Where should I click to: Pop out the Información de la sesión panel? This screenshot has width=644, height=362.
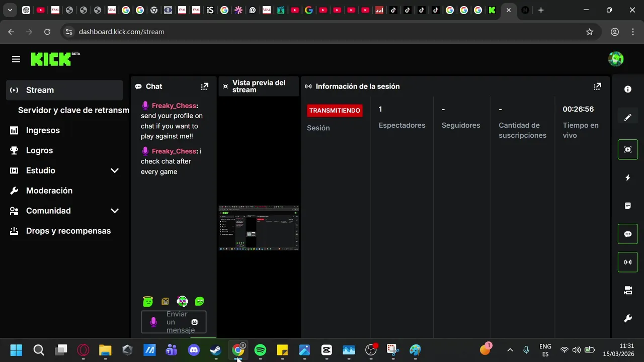597,86
